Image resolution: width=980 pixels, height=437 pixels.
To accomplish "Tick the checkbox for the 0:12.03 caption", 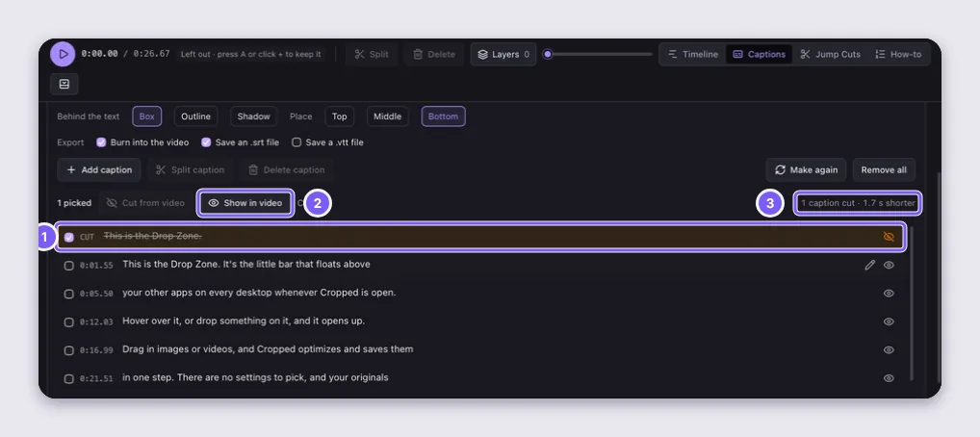I will pos(68,321).
